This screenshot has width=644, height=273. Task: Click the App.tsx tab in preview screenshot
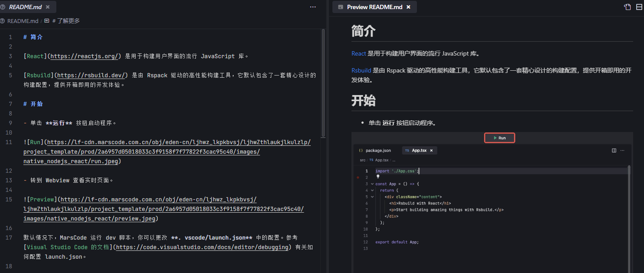point(419,150)
